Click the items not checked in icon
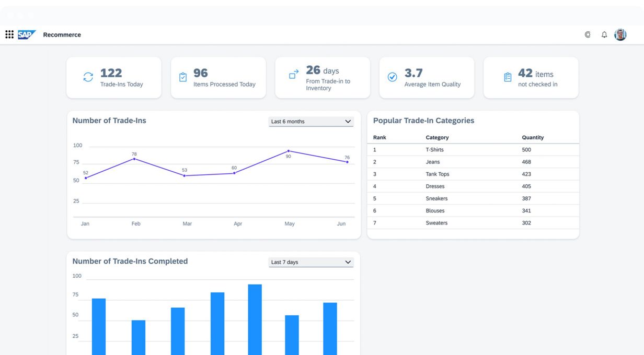Viewport: 644px width, 355px height. point(507,77)
